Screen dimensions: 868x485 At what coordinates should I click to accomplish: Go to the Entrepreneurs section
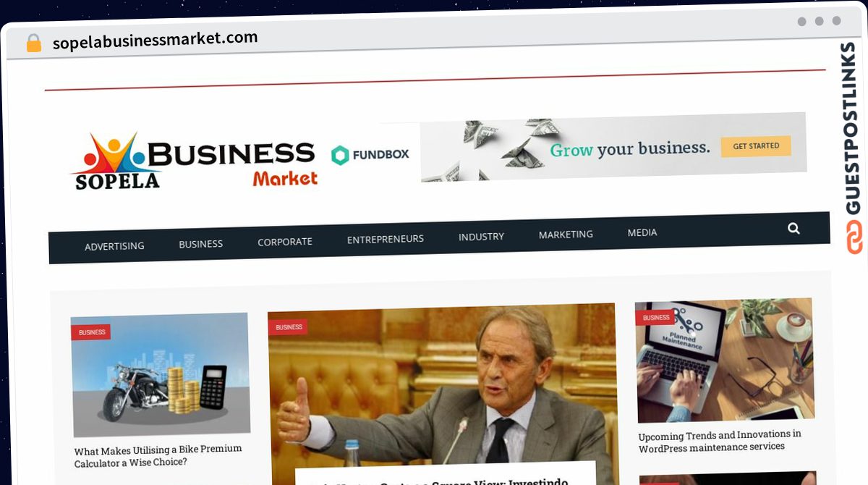386,239
